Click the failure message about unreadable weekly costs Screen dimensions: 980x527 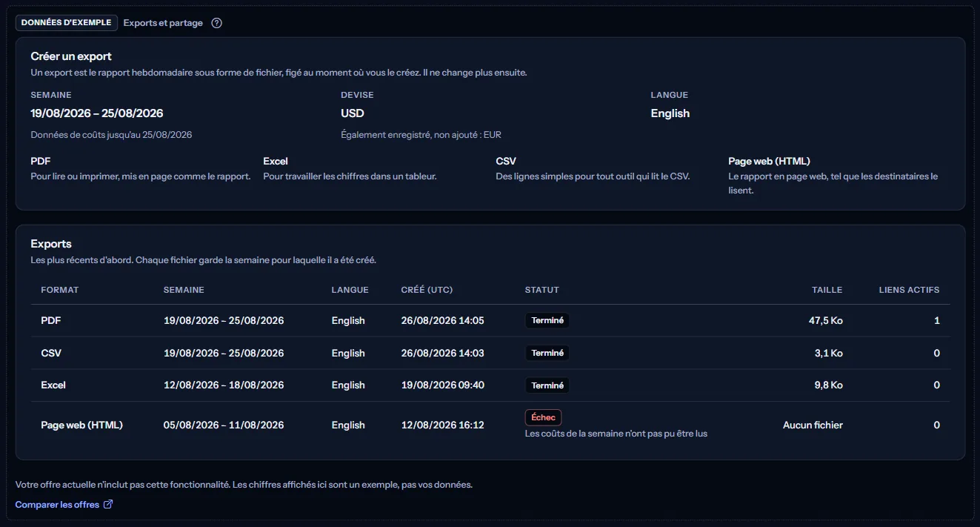pyautogui.click(x=616, y=434)
